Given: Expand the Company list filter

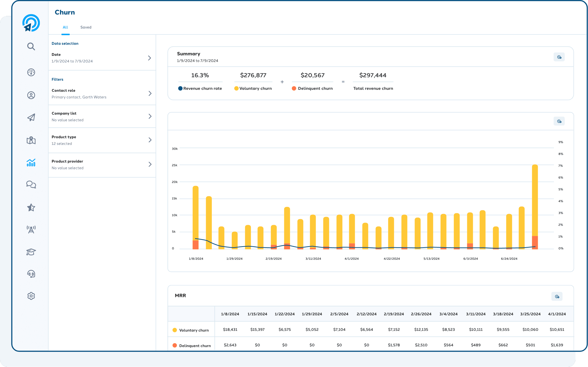Looking at the screenshot, I should pos(150,116).
